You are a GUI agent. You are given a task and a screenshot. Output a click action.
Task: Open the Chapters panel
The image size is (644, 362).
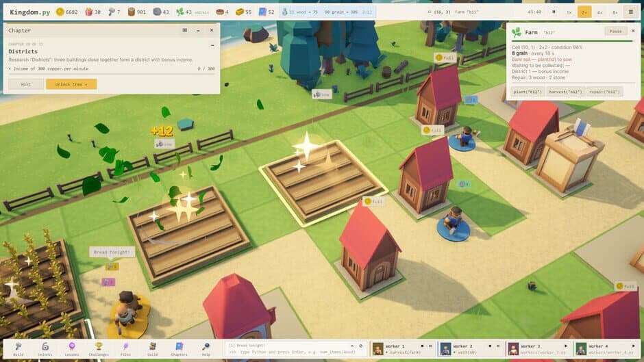coord(179,348)
